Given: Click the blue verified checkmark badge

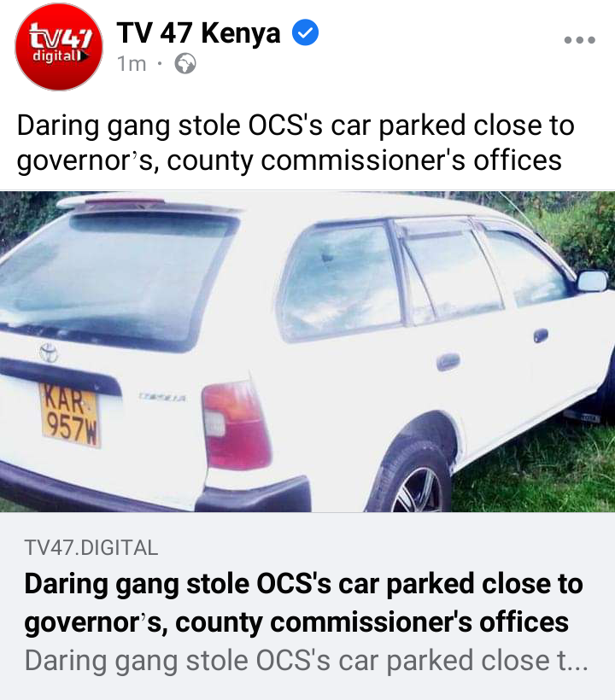Looking at the screenshot, I should (x=305, y=32).
